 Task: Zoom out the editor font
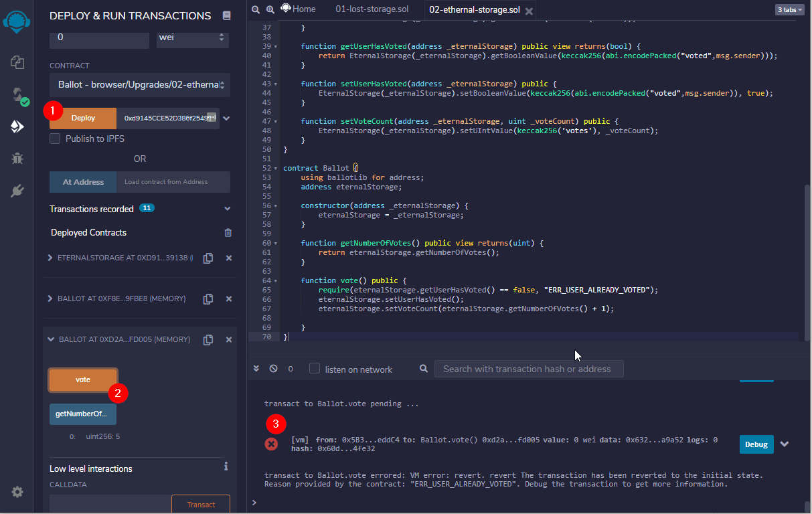tap(256, 9)
